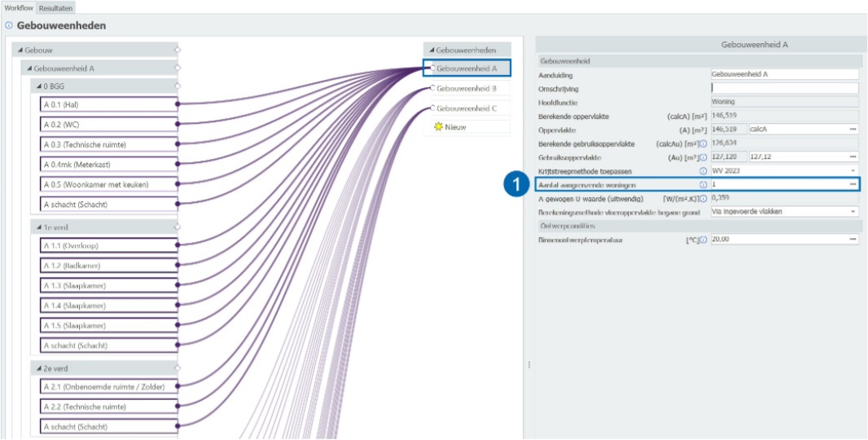
Task: Open the Krijtstreepmethode toepassen dropdown
Action: (853, 171)
